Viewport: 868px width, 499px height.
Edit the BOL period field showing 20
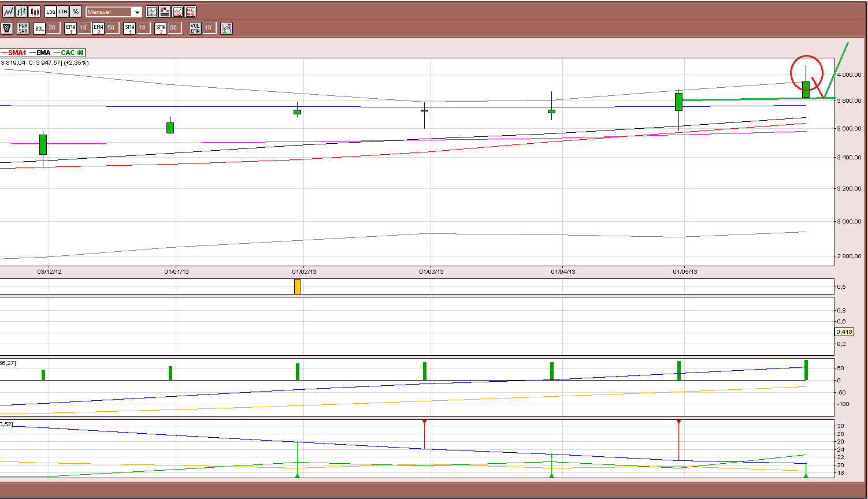click(x=53, y=28)
